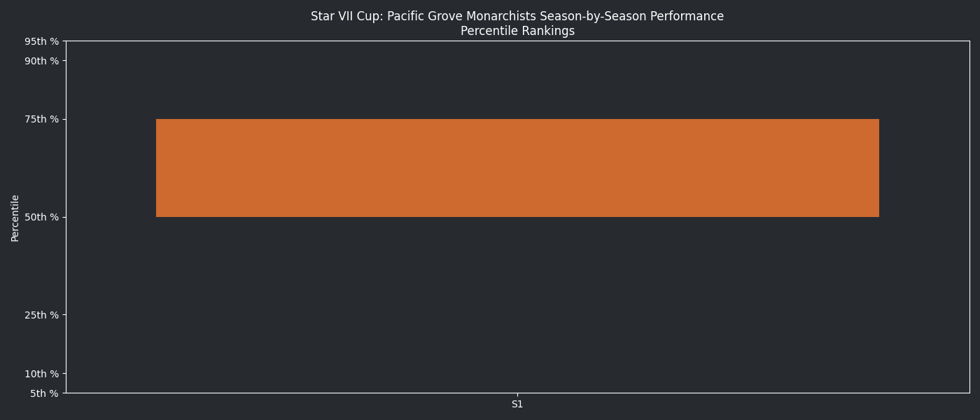Click the "Percentile" y-axis label

point(15,218)
